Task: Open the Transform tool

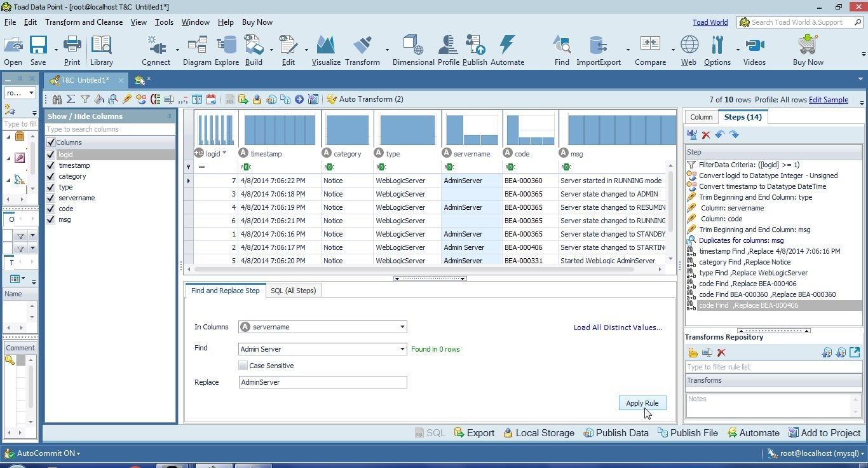Action: pyautogui.click(x=362, y=51)
